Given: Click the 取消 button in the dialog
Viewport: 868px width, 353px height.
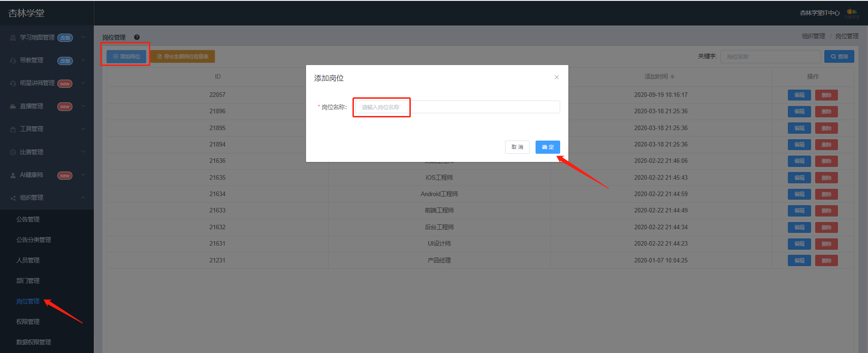Looking at the screenshot, I should coord(517,147).
